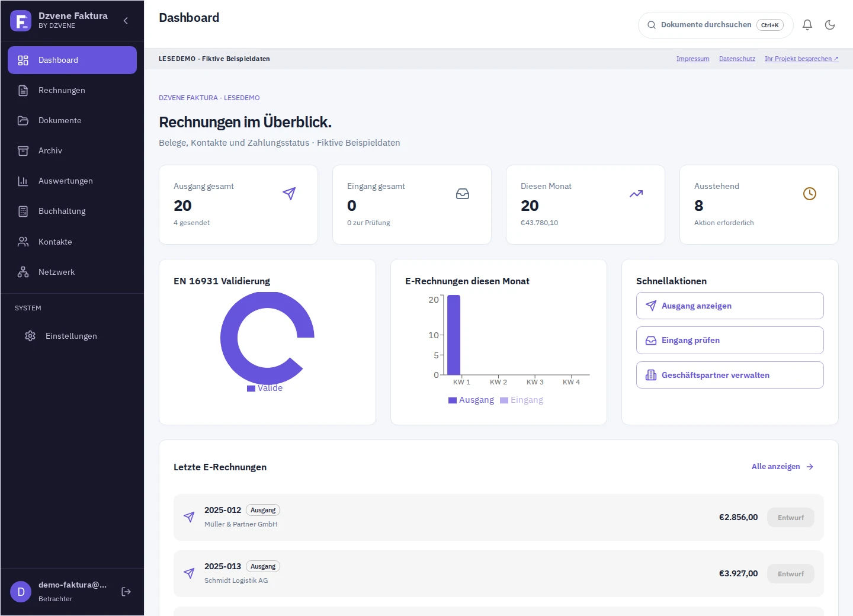The image size is (853, 616).
Task: Collapse the sidebar with the chevron
Action: pos(126,21)
